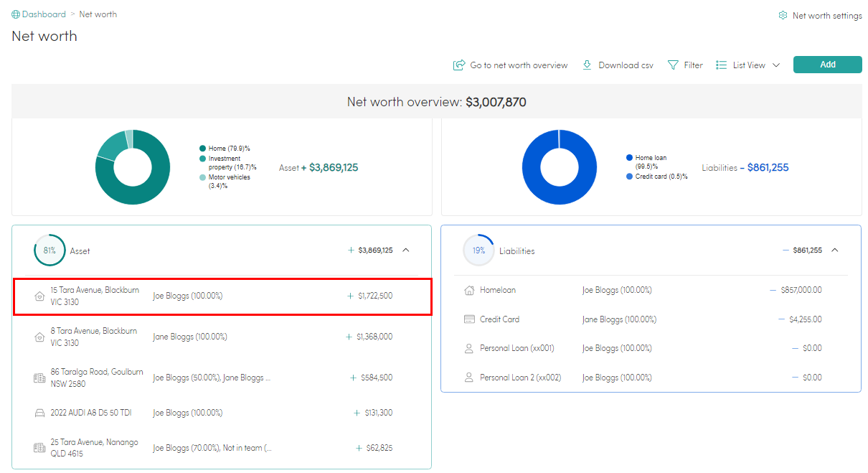Screen dimensions: 868x473
Task: Click building icon for 86 Taralga Road
Action: point(39,378)
